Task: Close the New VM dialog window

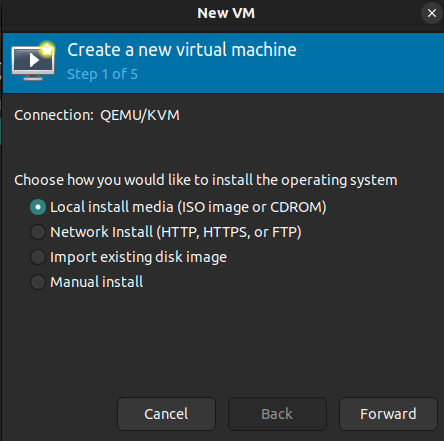Action: click(432, 13)
